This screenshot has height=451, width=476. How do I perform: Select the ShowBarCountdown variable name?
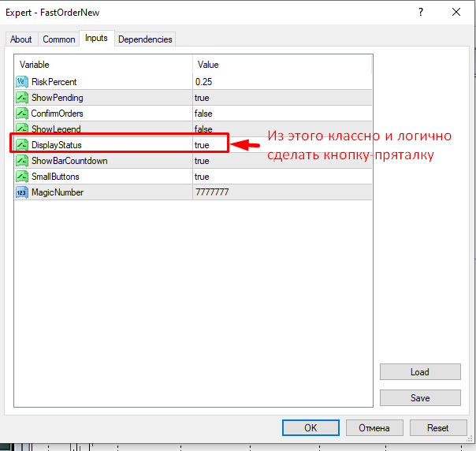tap(69, 161)
